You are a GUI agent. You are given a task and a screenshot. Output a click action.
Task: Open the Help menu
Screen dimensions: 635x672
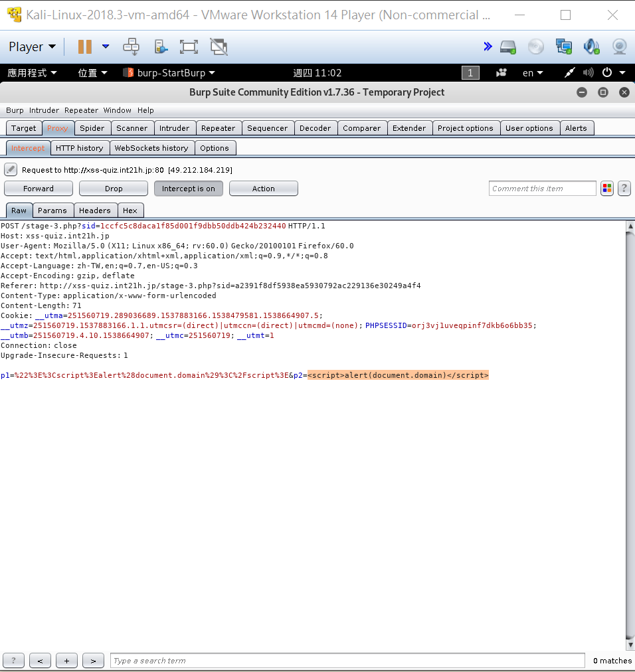[145, 110]
